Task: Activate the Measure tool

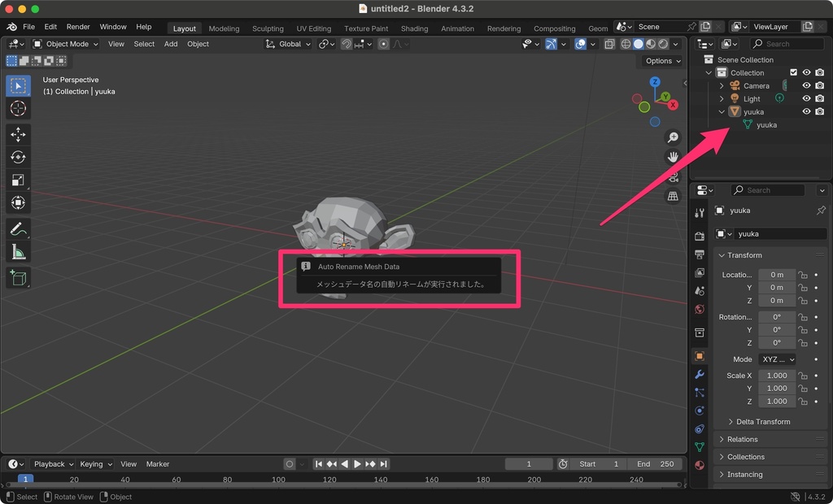Action: click(18, 253)
